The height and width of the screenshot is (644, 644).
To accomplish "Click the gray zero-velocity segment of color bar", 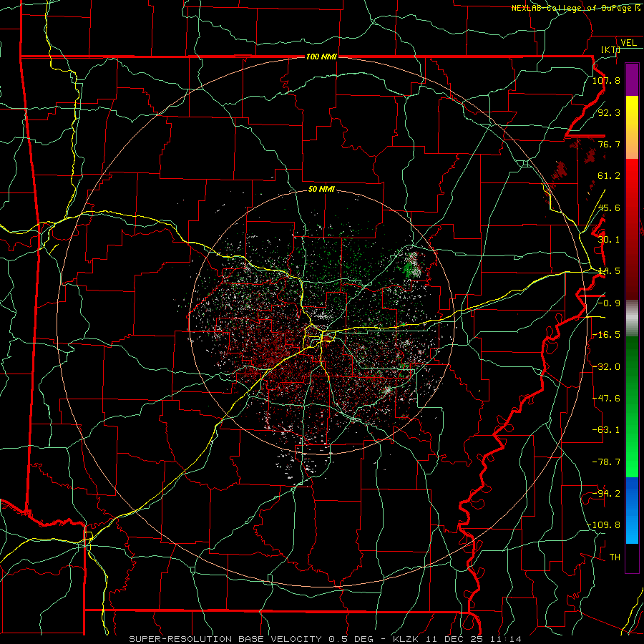I will (x=632, y=318).
